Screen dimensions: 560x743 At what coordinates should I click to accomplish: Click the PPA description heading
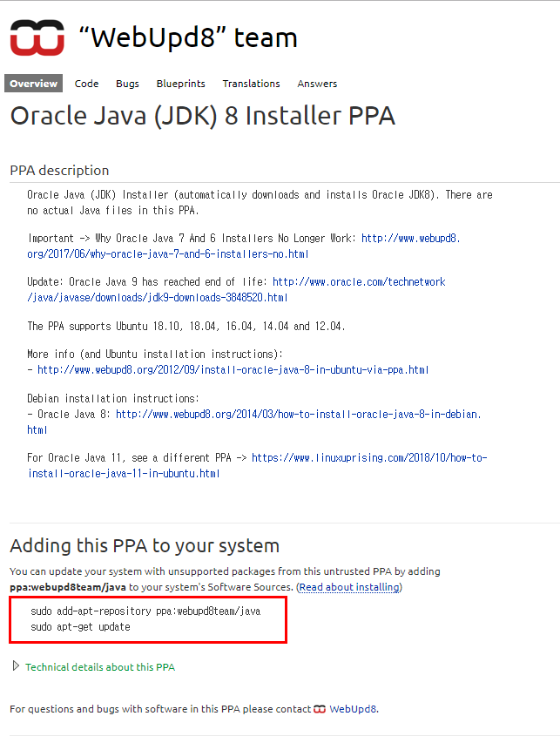pyautogui.click(x=60, y=170)
